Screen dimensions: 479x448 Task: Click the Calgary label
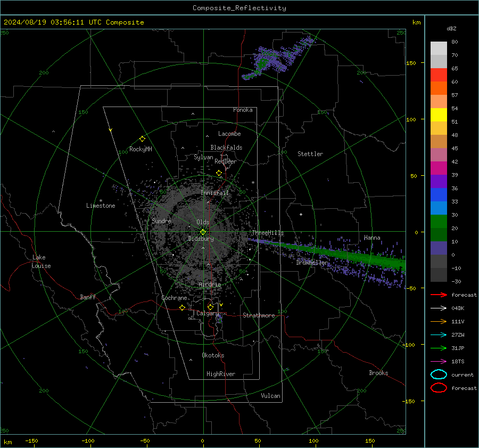(x=208, y=313)
